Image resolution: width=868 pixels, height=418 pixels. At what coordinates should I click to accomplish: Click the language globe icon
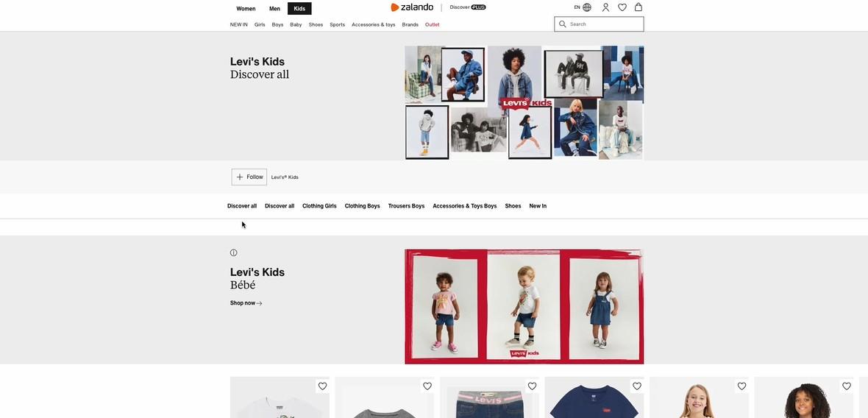[x=587, y=7]
